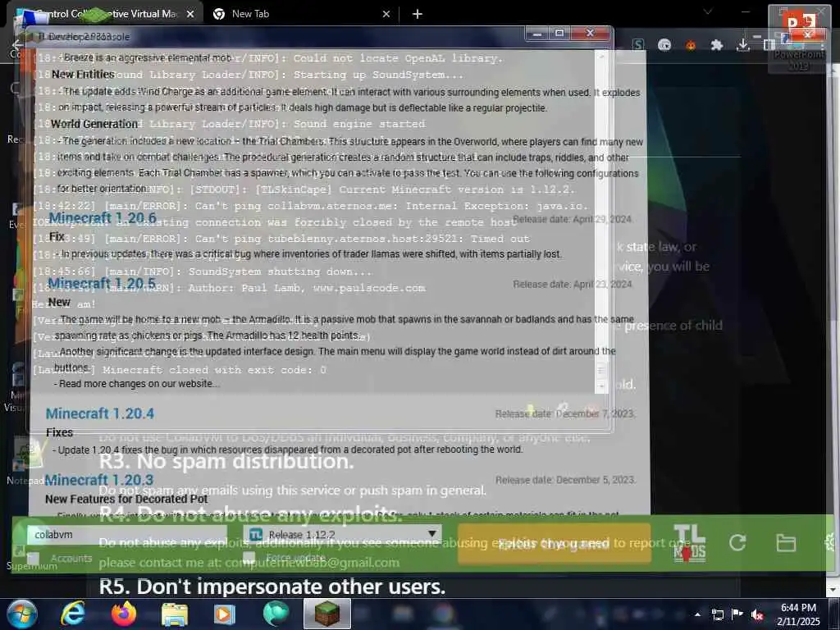Open Windows Media Player from taskbar

click(x=225, y=614)
